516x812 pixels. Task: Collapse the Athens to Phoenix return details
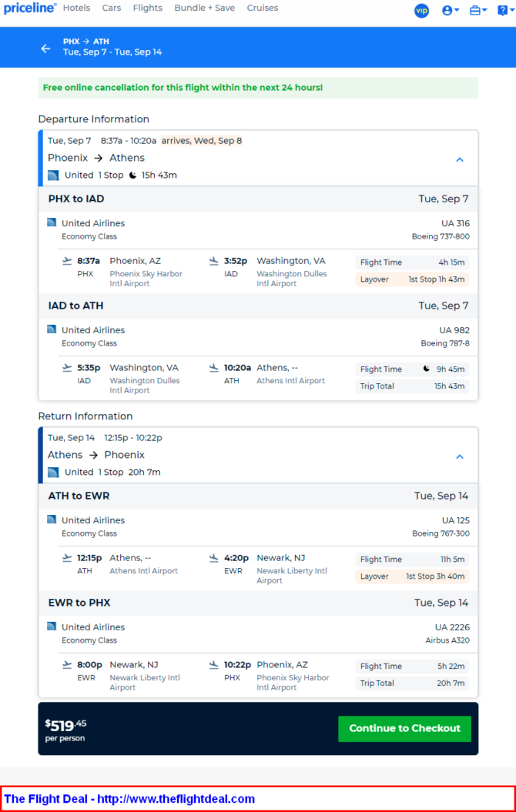[x=460, y=456]
